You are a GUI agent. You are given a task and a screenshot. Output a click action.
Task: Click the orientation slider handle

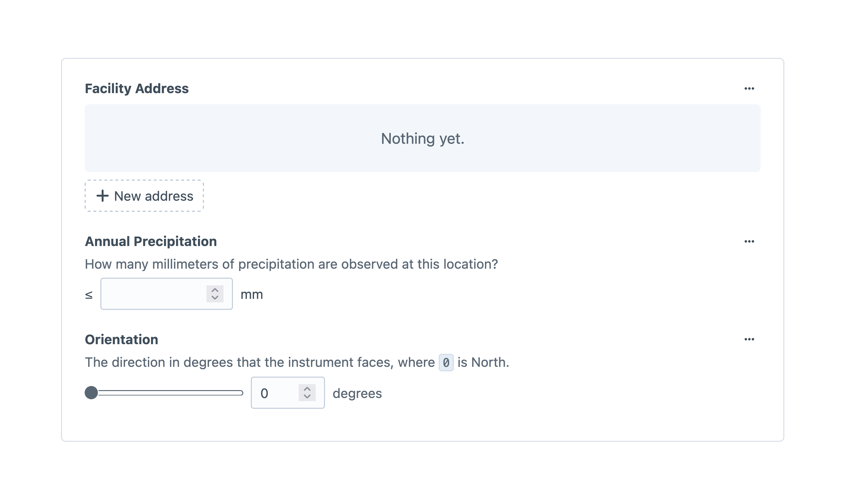(91, 393)
